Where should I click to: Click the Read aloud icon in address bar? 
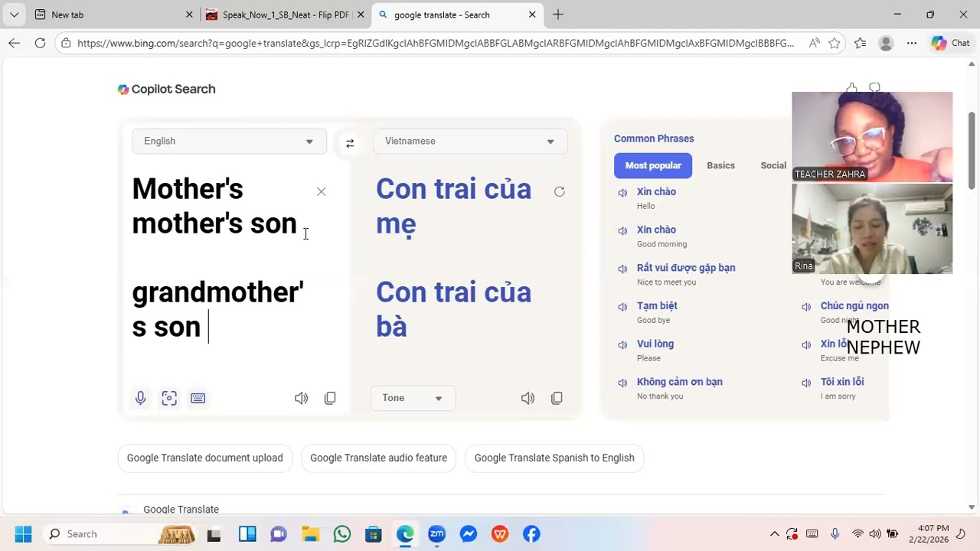[814, 44]
